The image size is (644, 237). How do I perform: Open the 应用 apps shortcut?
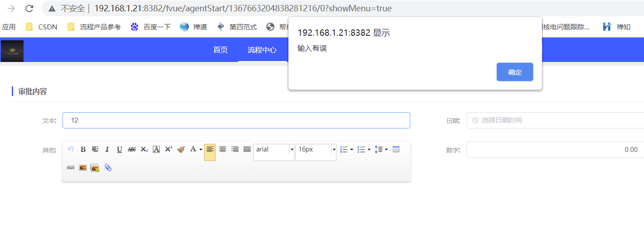[9, 27]
